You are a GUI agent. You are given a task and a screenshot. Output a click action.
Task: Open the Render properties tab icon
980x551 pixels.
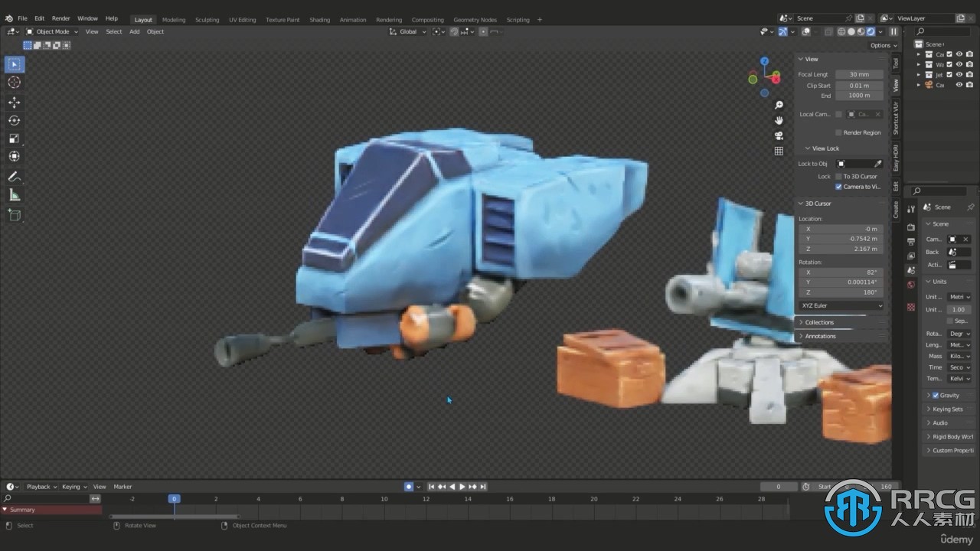point(911,227)
